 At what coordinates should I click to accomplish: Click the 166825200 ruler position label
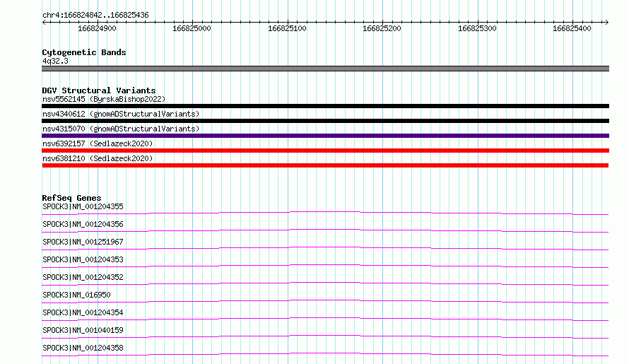click(x=382, y=28)
